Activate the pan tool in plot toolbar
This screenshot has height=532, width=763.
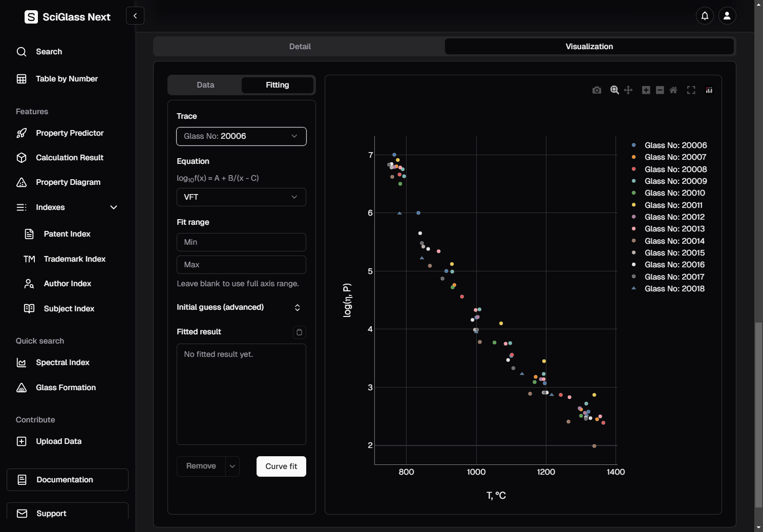(628, 90)
